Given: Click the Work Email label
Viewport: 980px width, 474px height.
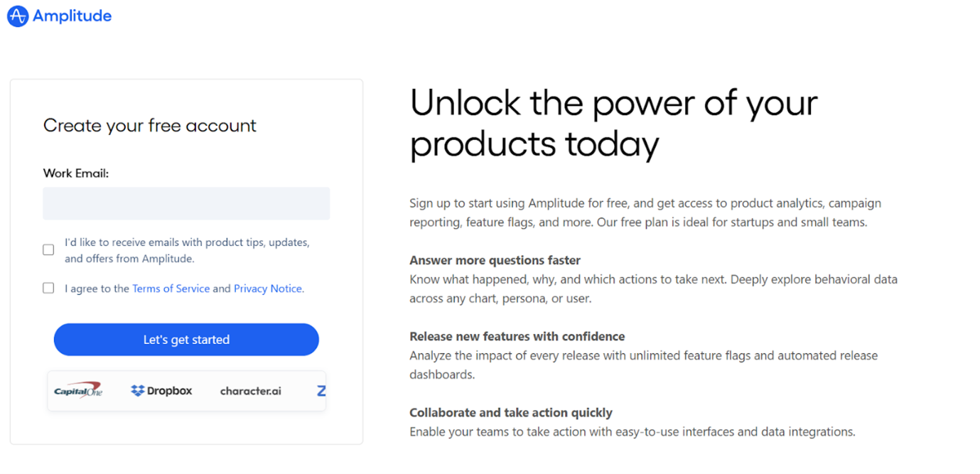Looking at the screenshot, I should (76, 173).
